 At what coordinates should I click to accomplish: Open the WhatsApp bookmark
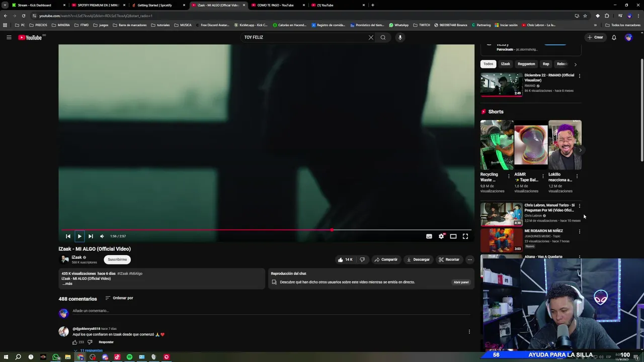coord(398,25)
